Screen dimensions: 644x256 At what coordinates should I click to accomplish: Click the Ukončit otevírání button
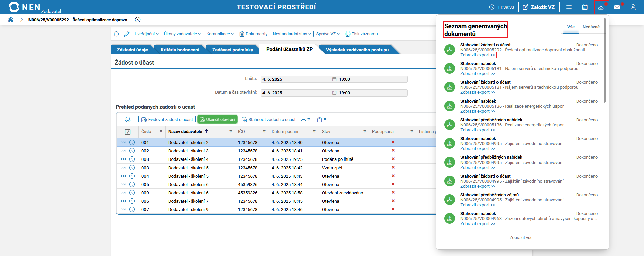click(x=218, y=120)
